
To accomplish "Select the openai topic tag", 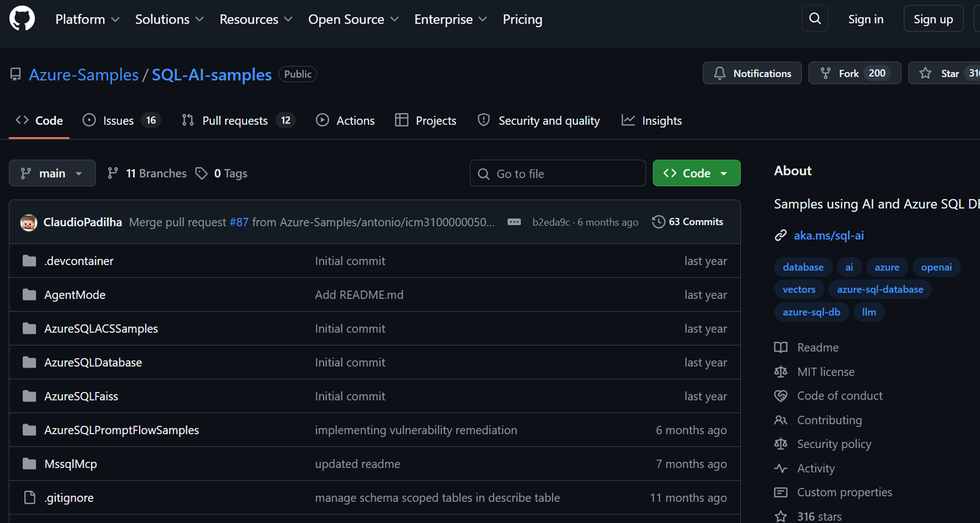I will [x=936, y=267].
